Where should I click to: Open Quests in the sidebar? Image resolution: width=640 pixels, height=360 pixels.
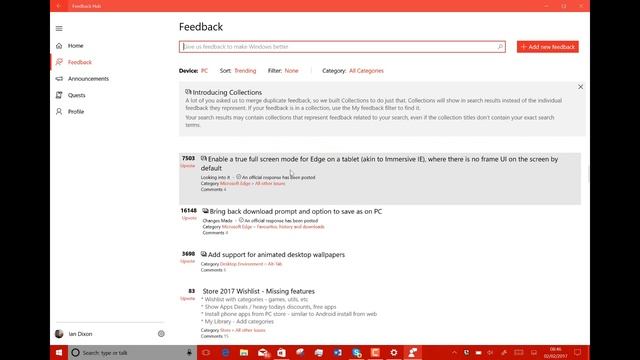coord(77,95)
